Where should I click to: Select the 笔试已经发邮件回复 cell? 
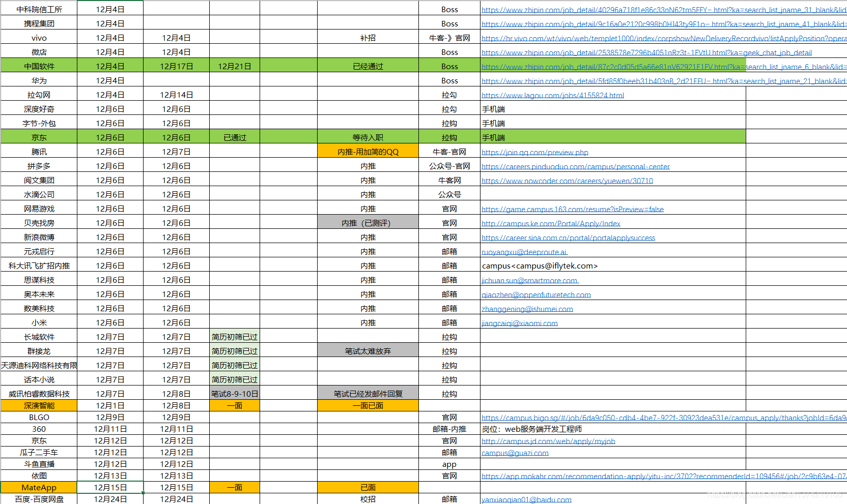point(368,394)
